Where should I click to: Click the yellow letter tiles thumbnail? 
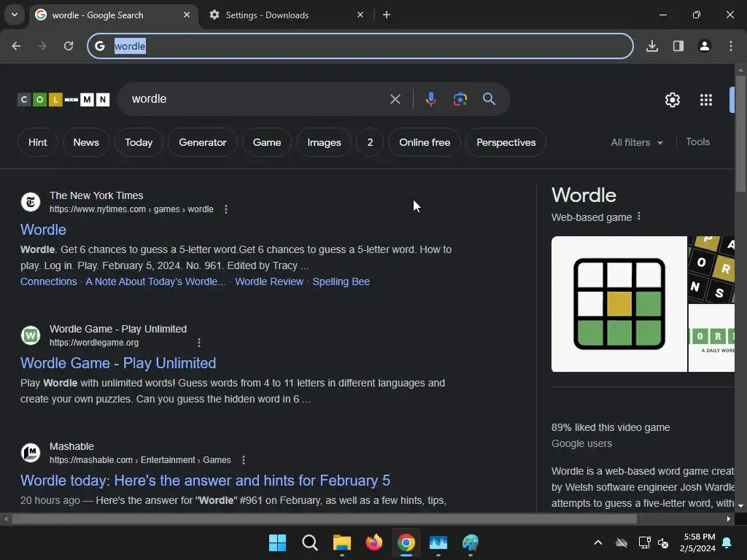[711, 270]
